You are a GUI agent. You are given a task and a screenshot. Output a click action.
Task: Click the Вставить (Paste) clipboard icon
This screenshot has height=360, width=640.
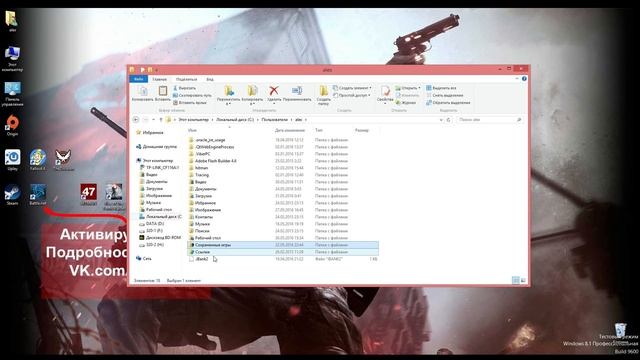162,91
